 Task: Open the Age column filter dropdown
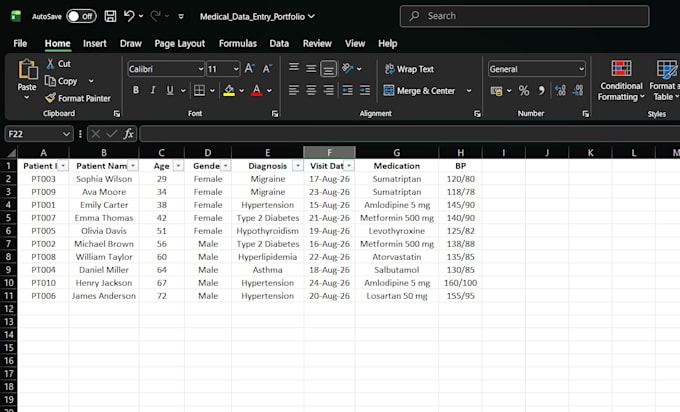tap(178, 166)
